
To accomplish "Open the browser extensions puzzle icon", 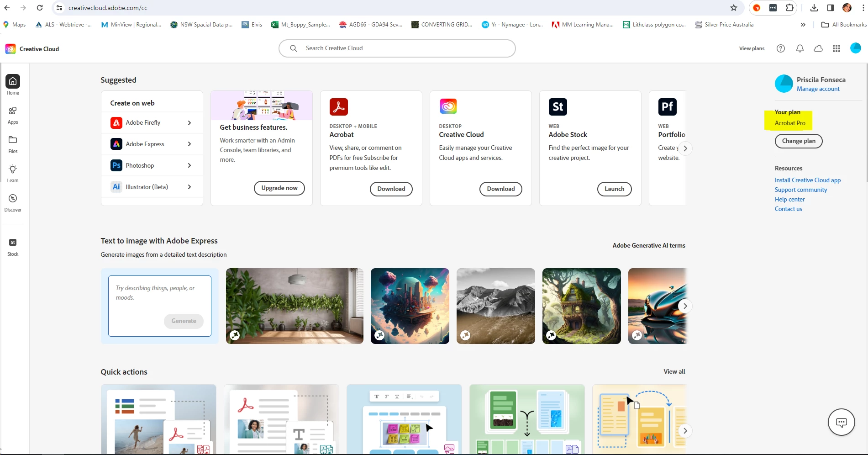I will coord(790,8).
